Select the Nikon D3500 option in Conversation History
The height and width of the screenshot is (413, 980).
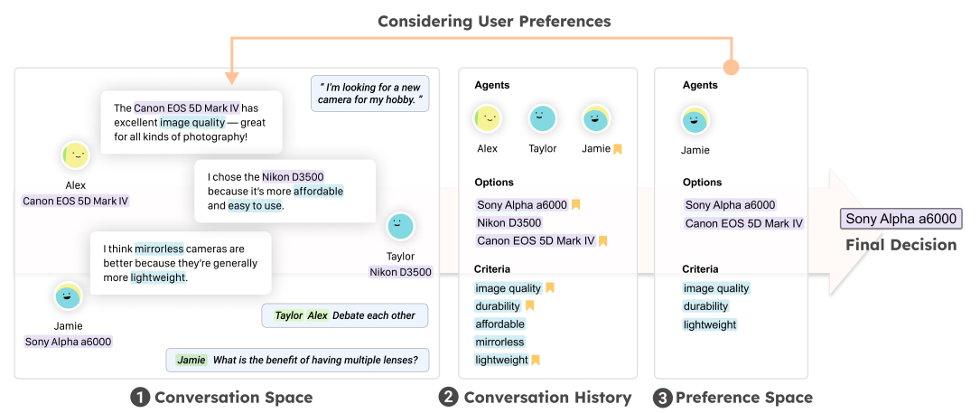[509, 223]
